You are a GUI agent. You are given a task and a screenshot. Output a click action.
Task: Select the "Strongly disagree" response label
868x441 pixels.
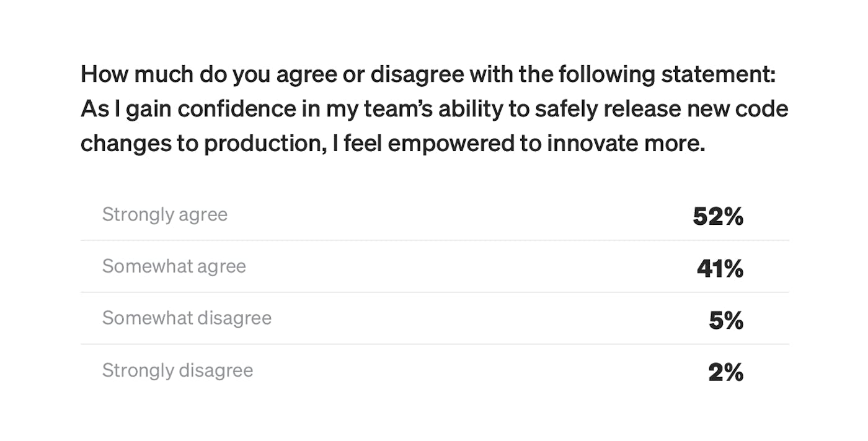[177, 370]
